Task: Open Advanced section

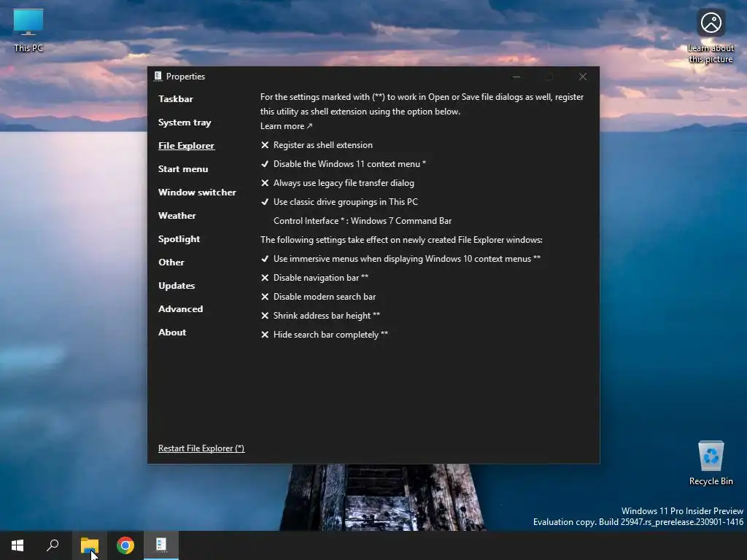Action: (181, 309)
